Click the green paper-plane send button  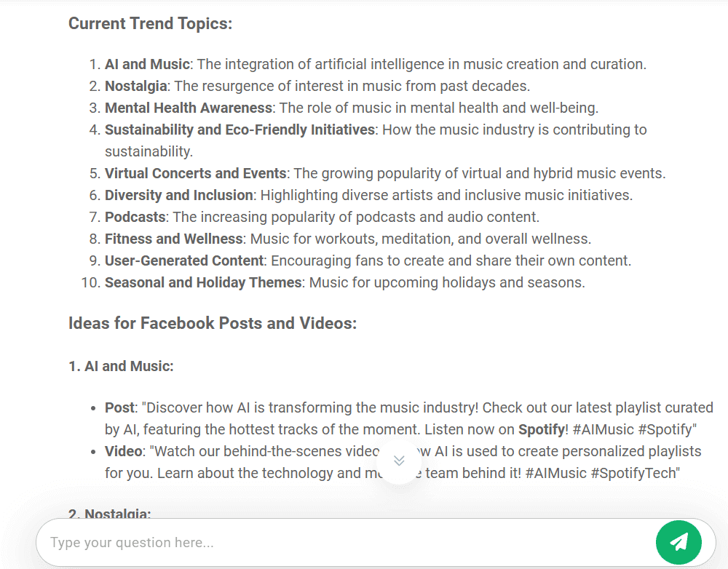tap(678, 542)
